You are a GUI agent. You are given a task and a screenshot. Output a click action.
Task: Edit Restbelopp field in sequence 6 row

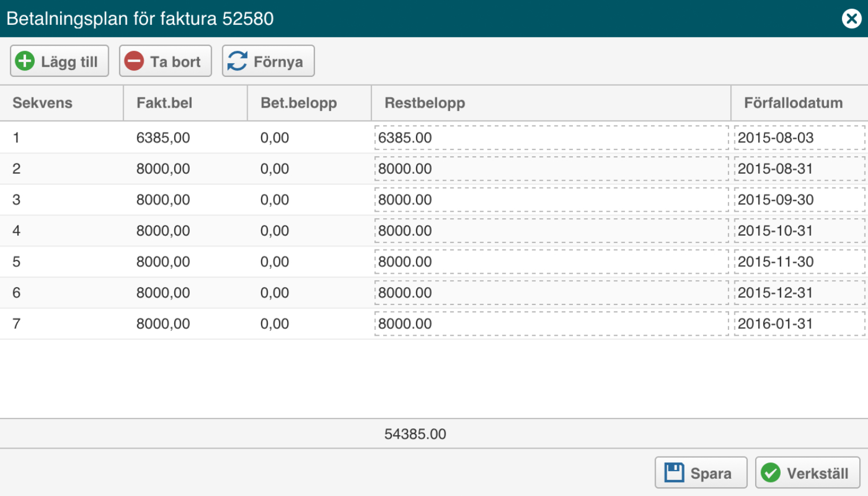coord(551,292)
